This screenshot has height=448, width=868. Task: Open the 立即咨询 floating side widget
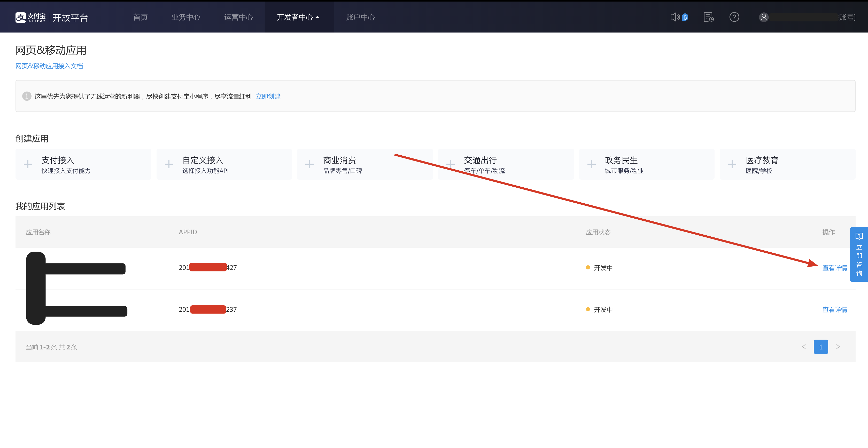coord(858,254)
